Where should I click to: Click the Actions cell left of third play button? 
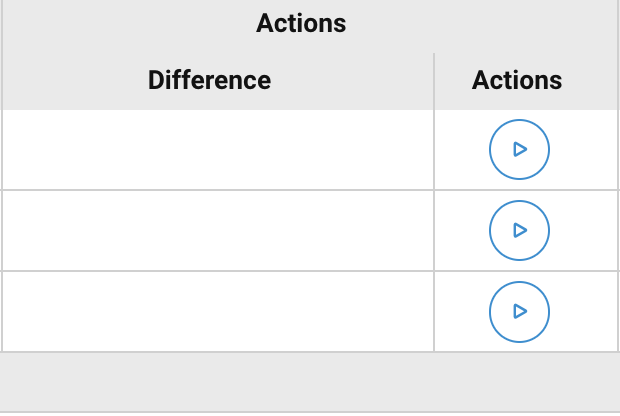[x=460, y=311]
